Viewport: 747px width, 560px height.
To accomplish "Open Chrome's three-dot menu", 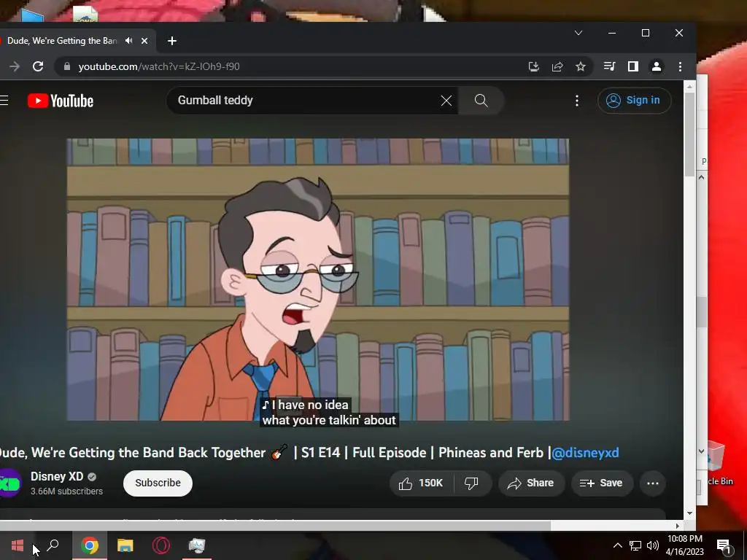I will click(681, 66).
